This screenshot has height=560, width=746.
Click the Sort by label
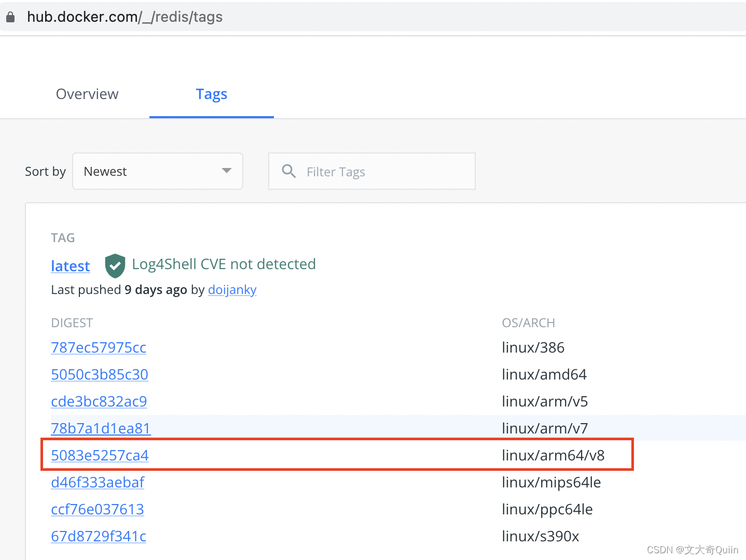(45, 172)
